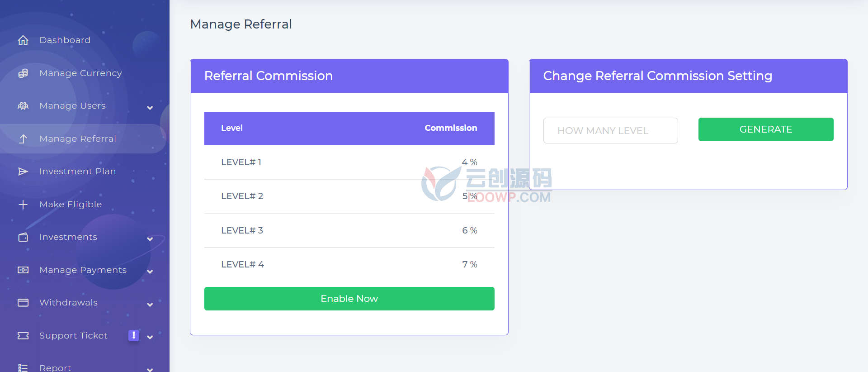Click the Investment Plan paper-plane icon
The width and height of the screenshot is (868, 372).
pyautogui.click(x=23, y=172)
